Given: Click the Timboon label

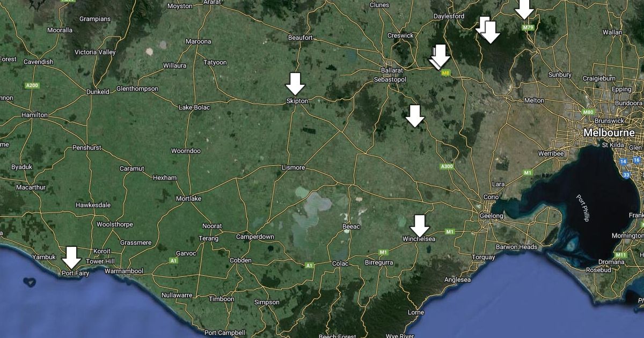Looking at the screenshot, I should [x=222, y=299].
